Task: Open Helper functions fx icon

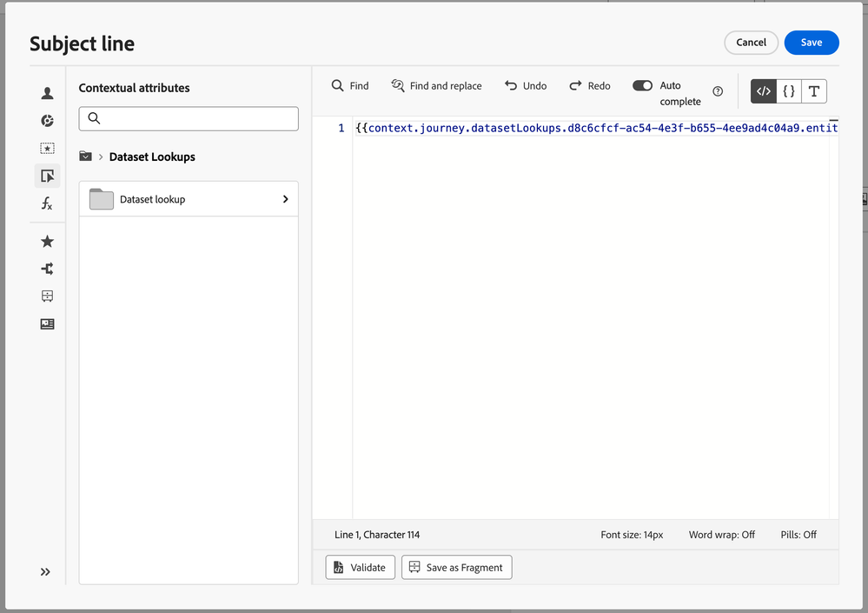Action: 47,203
